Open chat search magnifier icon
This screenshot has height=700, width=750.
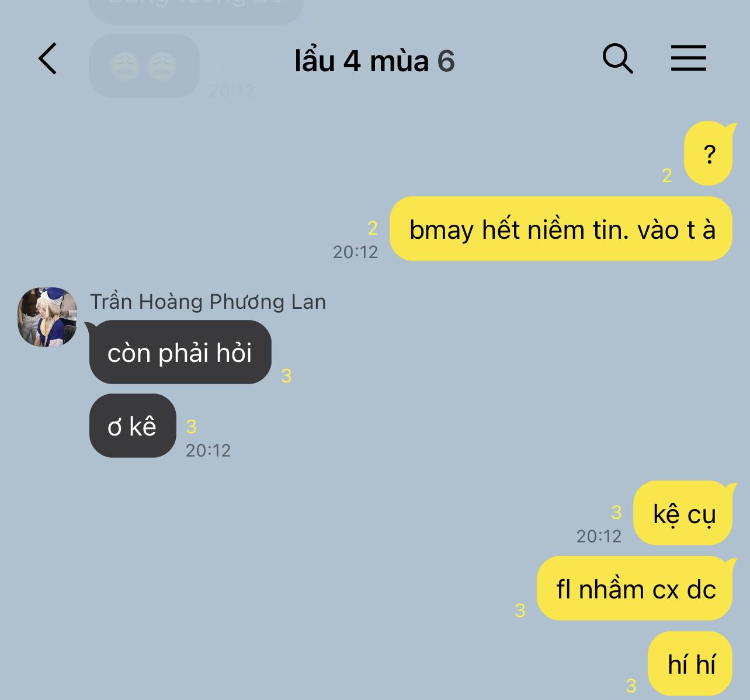pos(617,58)
